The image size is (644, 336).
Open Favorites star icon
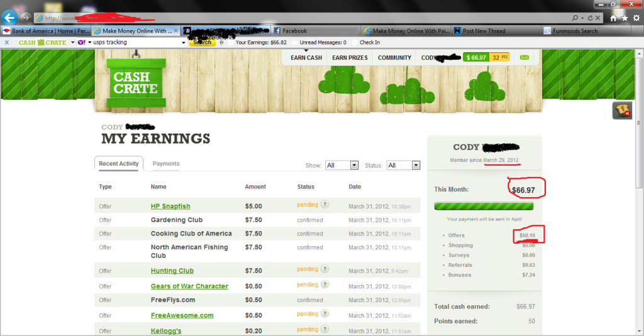tap(625, 18)
